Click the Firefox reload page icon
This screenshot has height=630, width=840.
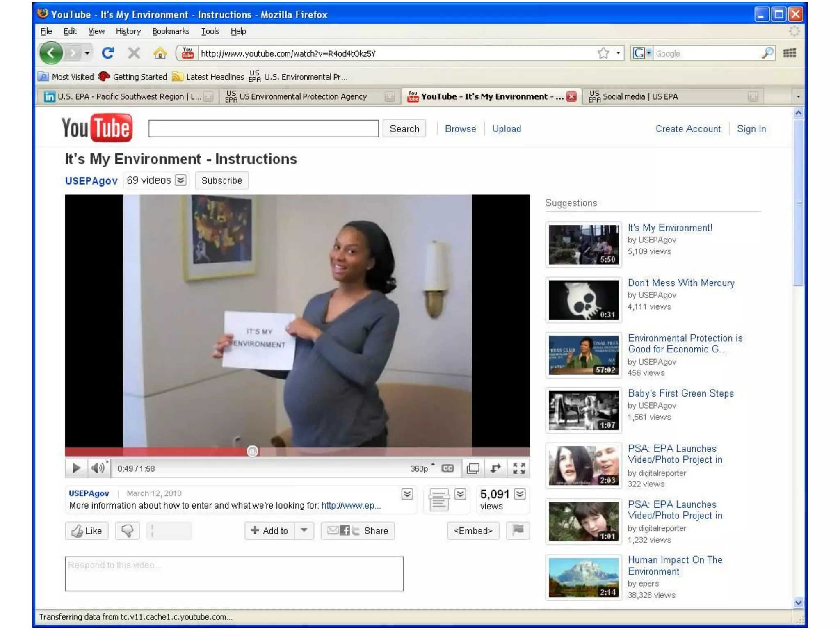point(108,53)
